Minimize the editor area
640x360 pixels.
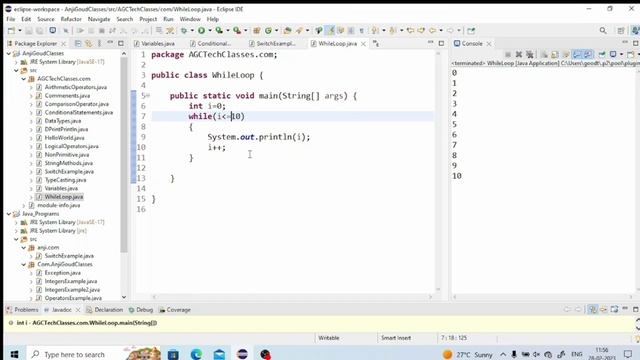point(430,43)
